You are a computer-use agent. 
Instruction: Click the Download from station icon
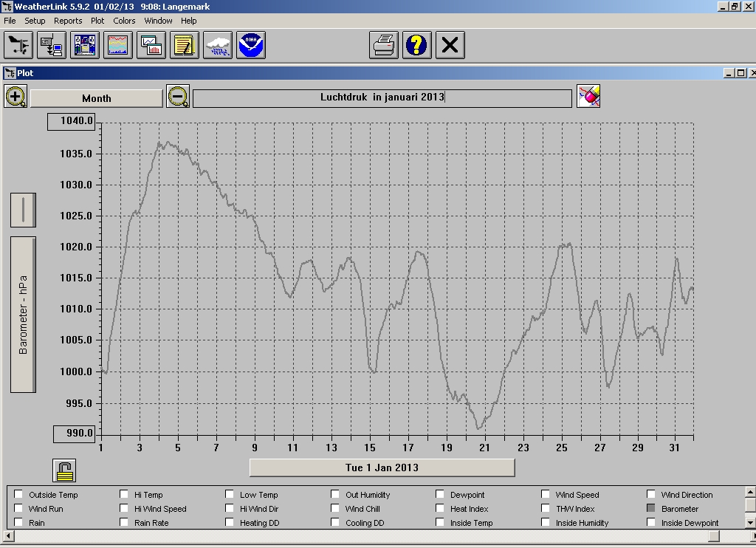click(52, 45)
